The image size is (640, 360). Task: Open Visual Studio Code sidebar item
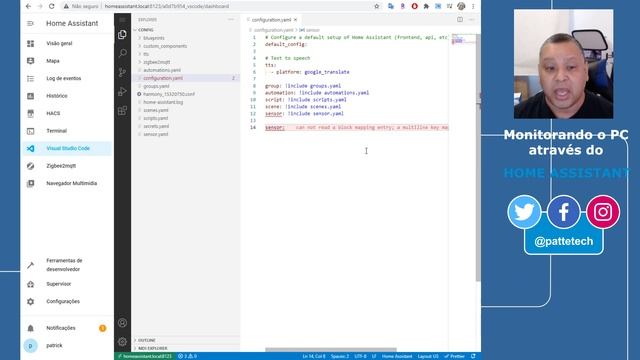tap(66, 149)
